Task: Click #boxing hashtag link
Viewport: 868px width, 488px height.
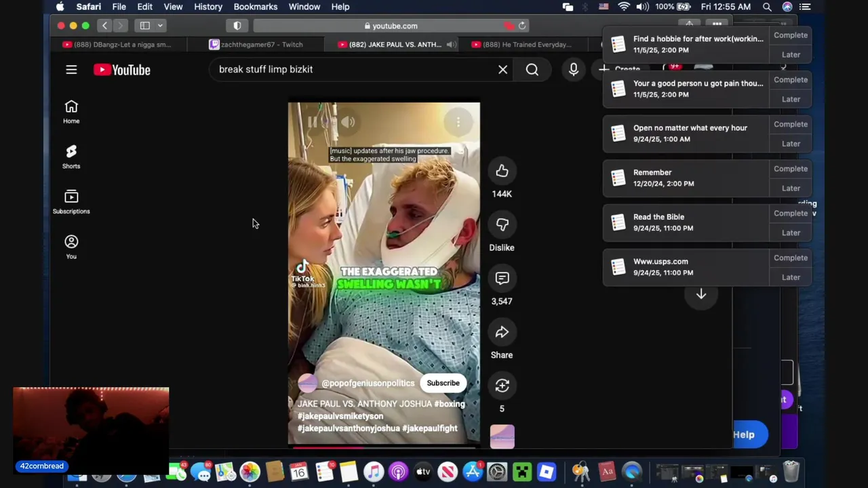Action: [450, 404]
